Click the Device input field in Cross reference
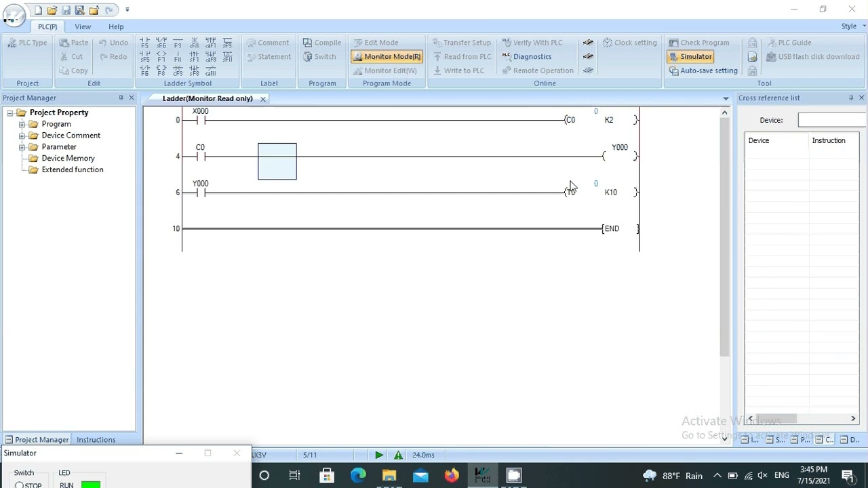The image size is (868, 488). pyautogui.click(x=833, y=120)
